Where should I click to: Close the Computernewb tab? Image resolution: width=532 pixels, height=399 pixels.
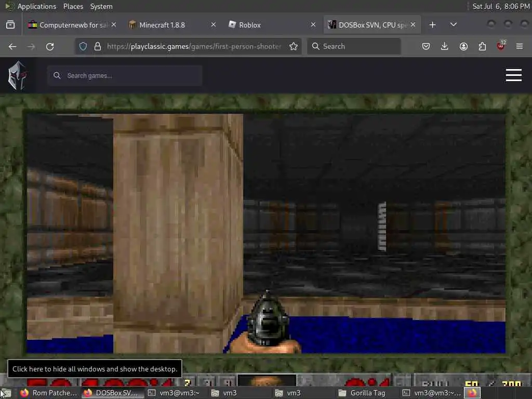[x=114, y=24]
